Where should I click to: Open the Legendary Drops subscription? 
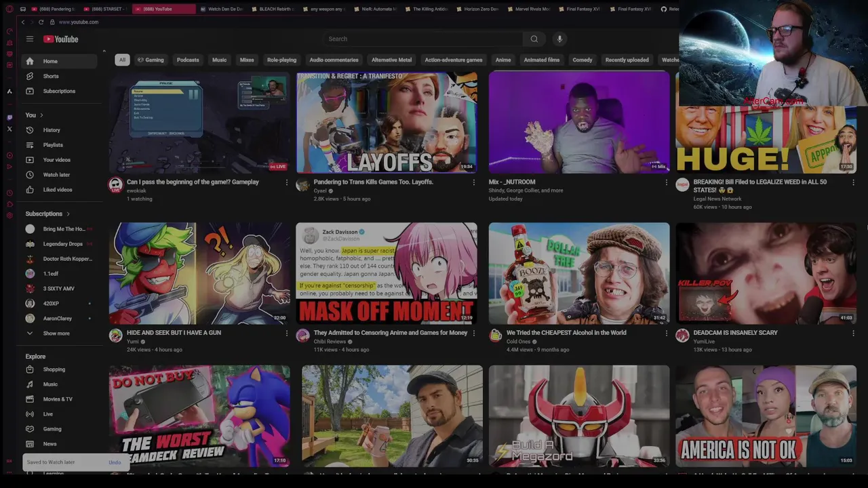click(59, 244)
